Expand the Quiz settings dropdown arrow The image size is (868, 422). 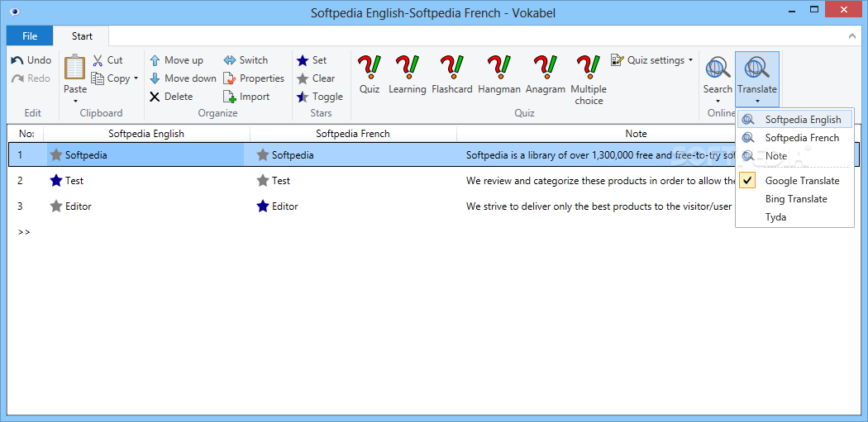click(x=690, y=60)
